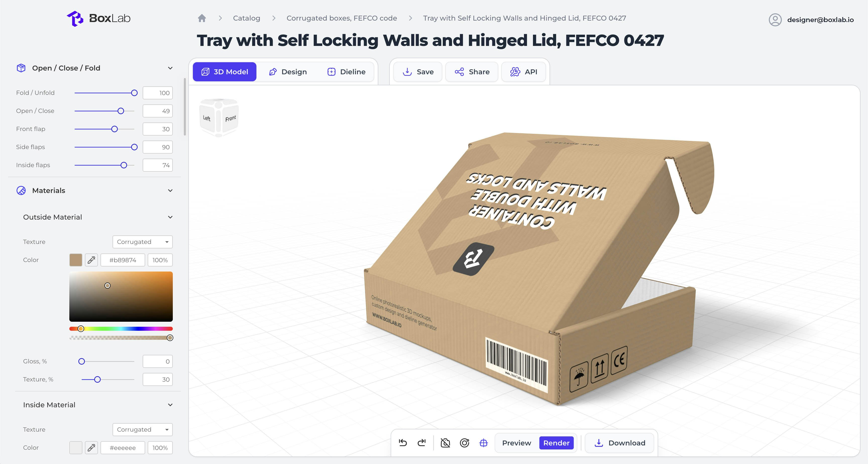The width and height of the screenshot is (868, 464).
Task: Click inside material eyedropper icon
Action: tap(91, 447)
